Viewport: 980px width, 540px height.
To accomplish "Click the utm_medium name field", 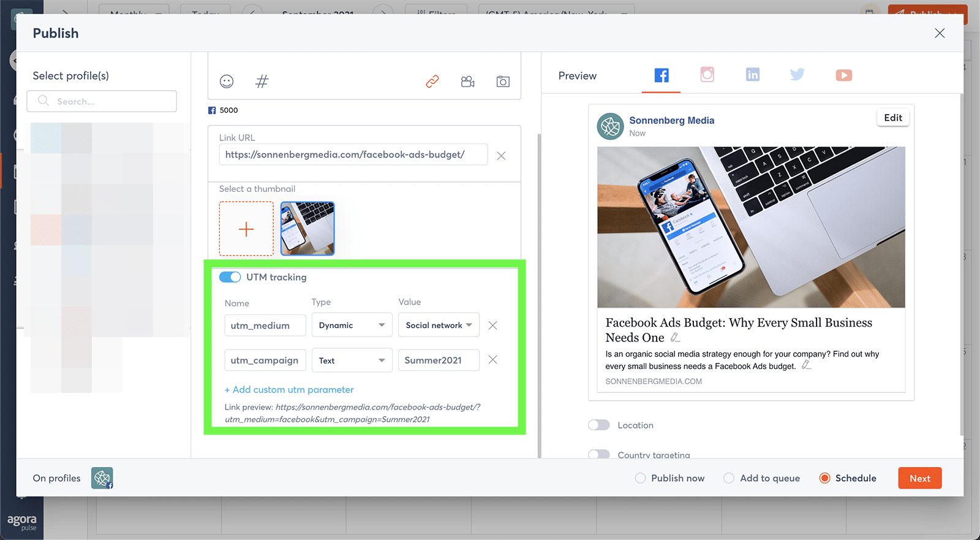I will coord(265,325).
